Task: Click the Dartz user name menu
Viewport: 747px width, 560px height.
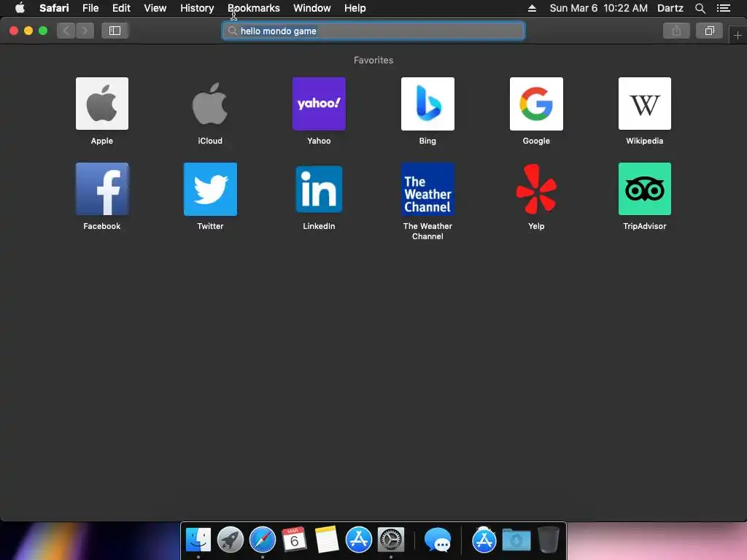Action: [x=670, y=8]
